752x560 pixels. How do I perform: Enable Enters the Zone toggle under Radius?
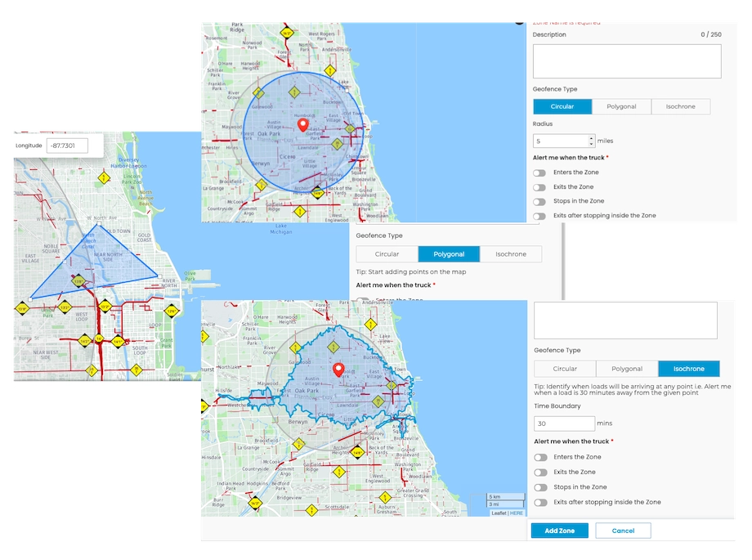(x=539, y=172)
